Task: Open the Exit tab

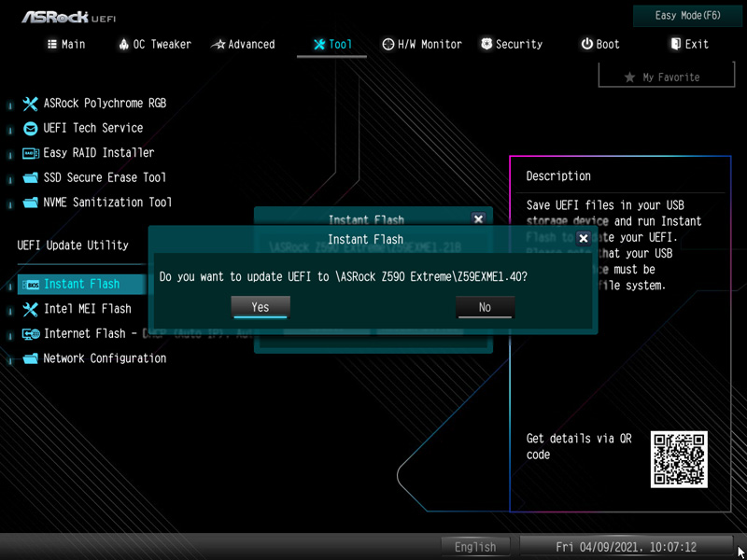Action: pos(689,44)
